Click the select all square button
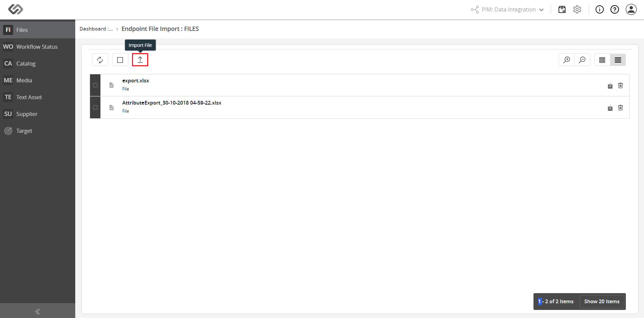Image resolution: width=644 pixels, height=318 pixels. [120, 60]
